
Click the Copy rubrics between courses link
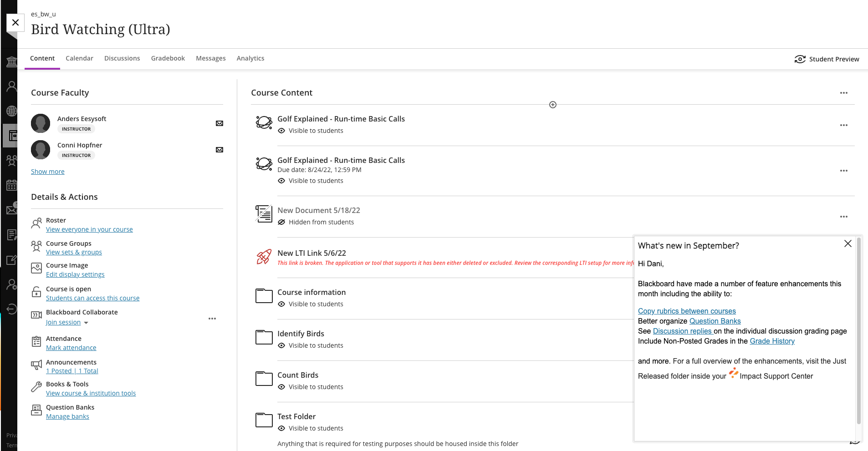pyautogui.click(x=687, y=311)
